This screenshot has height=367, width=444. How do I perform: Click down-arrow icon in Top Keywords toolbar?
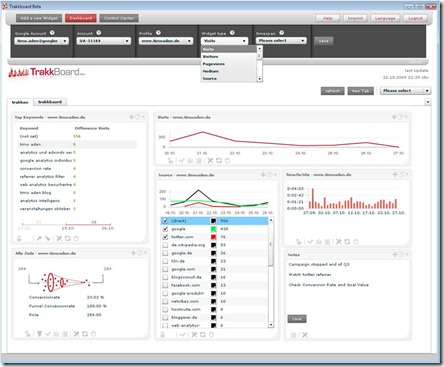click(x=48, y=238)
